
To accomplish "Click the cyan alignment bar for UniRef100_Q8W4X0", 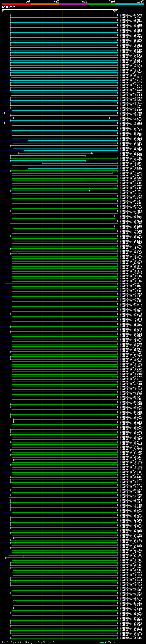I will (x=55, y=153).
